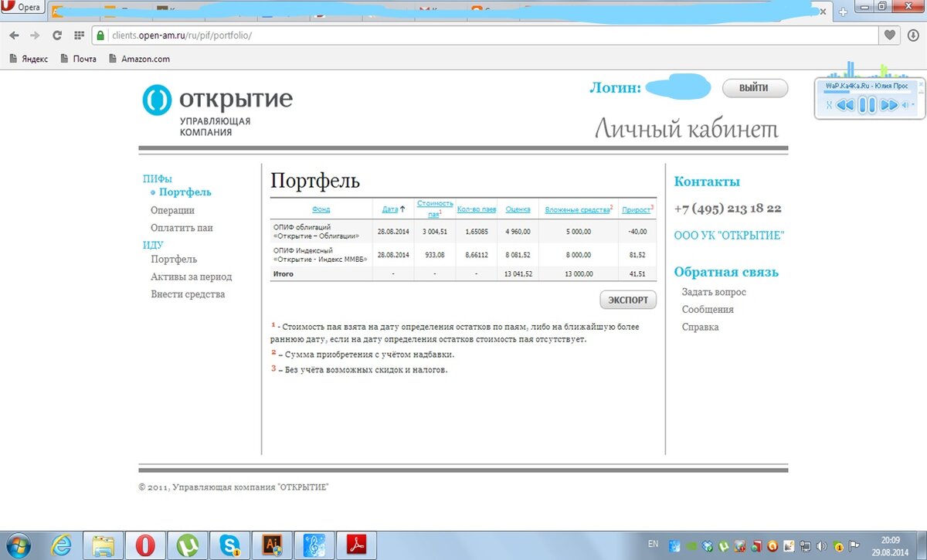Go forward in browser history
This screenshot has width=927, height=560.
point(36,36)
